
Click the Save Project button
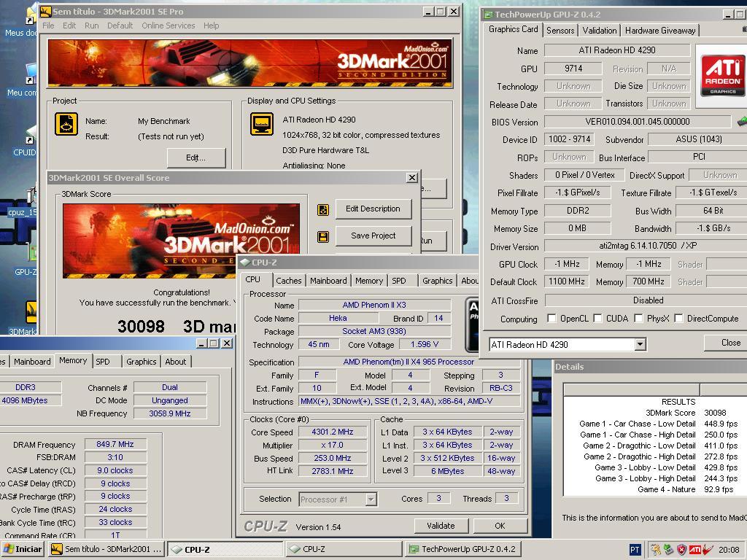point(373,236)
